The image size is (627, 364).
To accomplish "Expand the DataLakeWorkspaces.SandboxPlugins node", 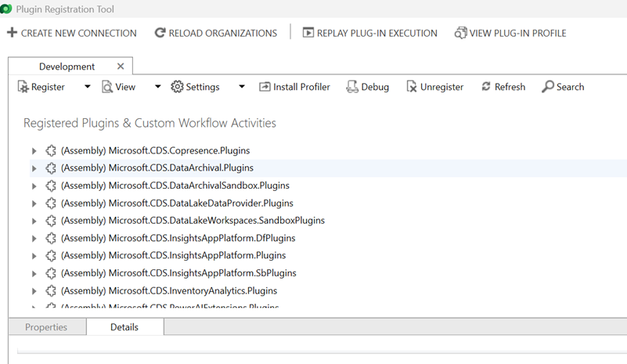I will click(x=34, y=221).
